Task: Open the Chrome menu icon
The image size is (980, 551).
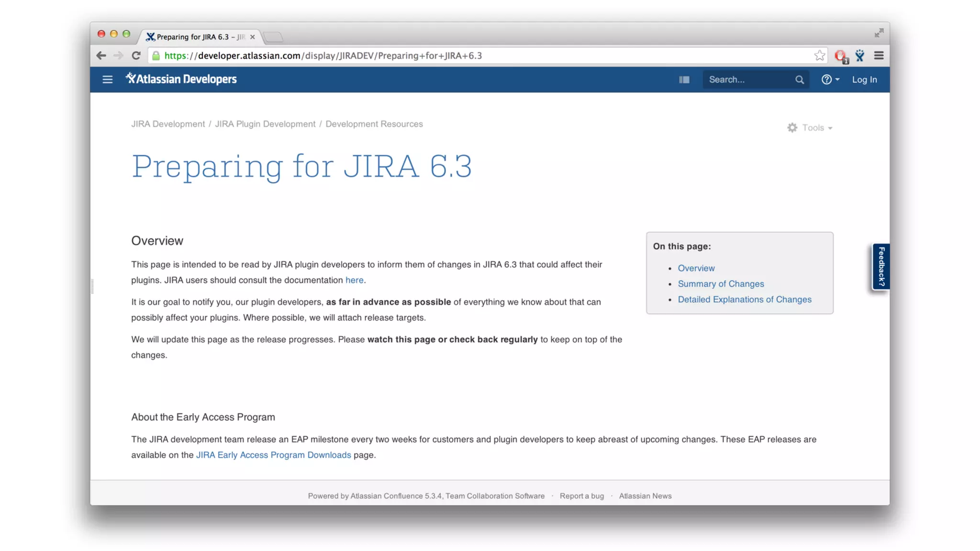Action: pyautogui.click(x=879, y=55)
